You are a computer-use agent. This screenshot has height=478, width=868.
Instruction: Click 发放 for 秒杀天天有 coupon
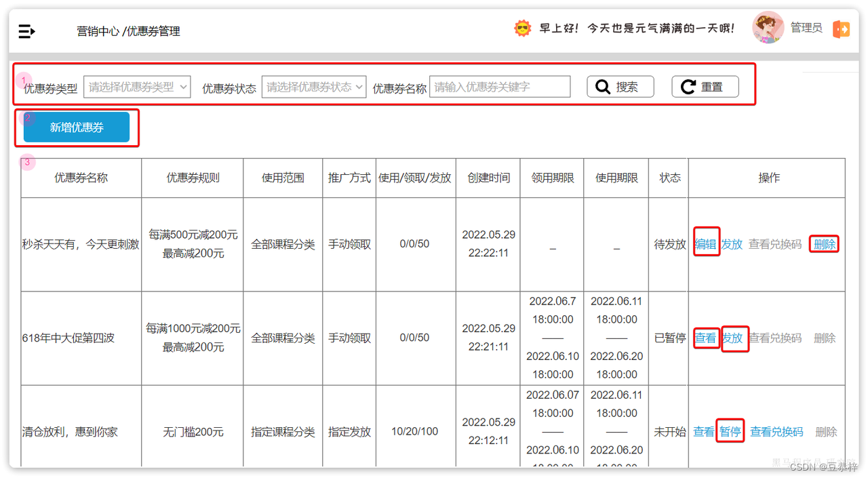click(732, 244)
